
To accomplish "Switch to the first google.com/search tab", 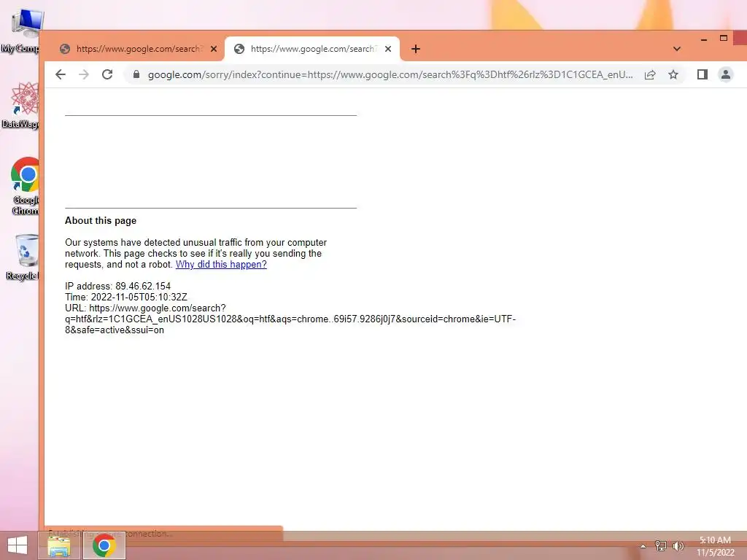I will [x=136, y=49].
